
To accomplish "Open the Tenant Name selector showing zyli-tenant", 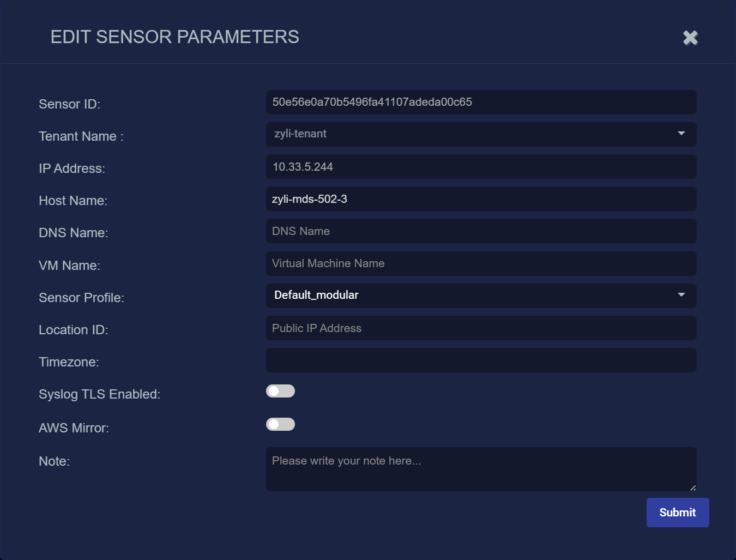I will (x=480, y=134).
